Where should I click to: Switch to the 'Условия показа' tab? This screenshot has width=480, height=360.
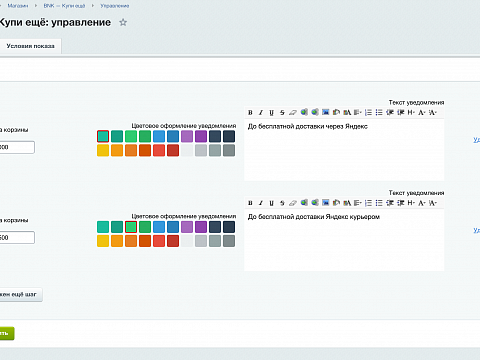pyautogui.click(x=30, y=46)
